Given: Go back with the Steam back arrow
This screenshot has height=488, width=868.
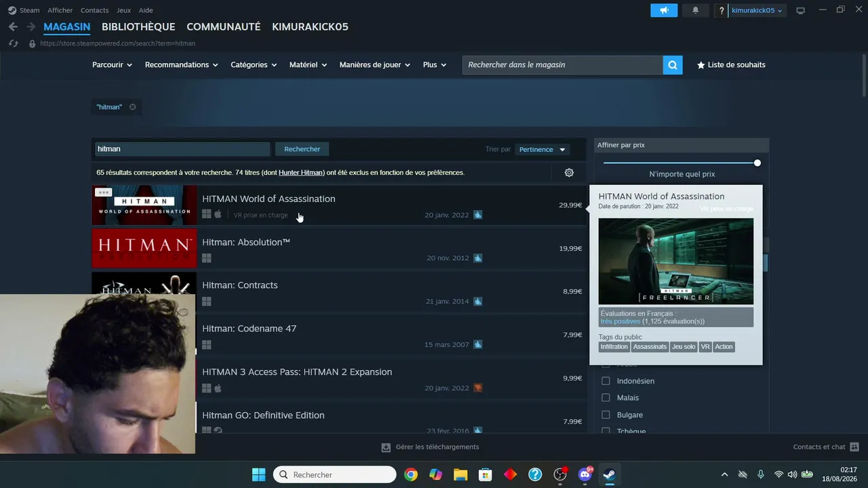Looking at the screenshot, I should coord(13,26).
